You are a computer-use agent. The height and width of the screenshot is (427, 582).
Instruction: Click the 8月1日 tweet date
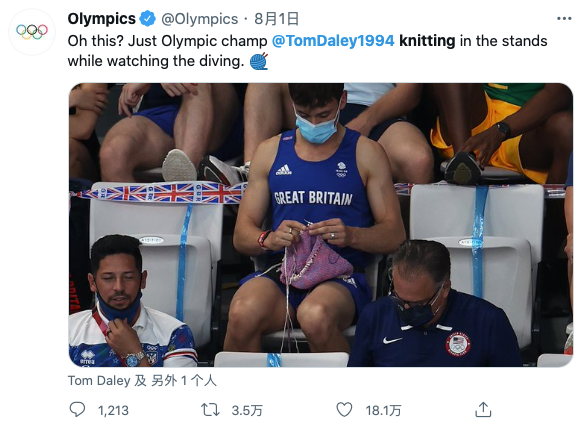276,19
